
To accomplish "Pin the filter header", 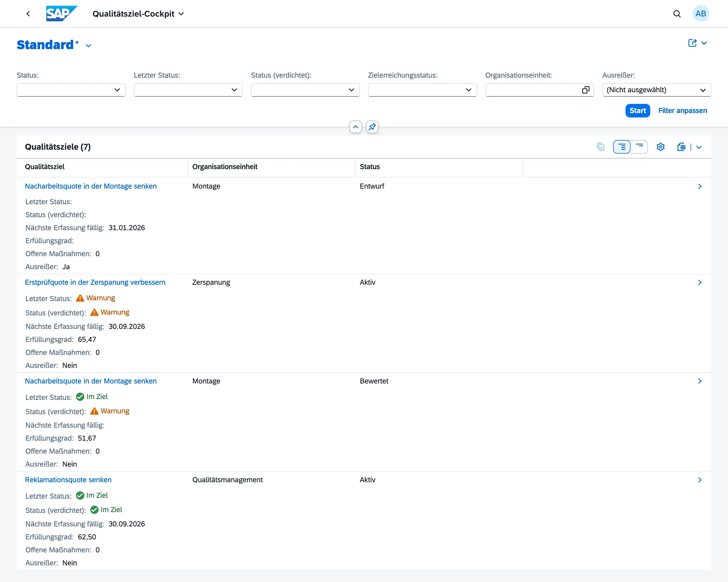I will (x=372, y=127).
